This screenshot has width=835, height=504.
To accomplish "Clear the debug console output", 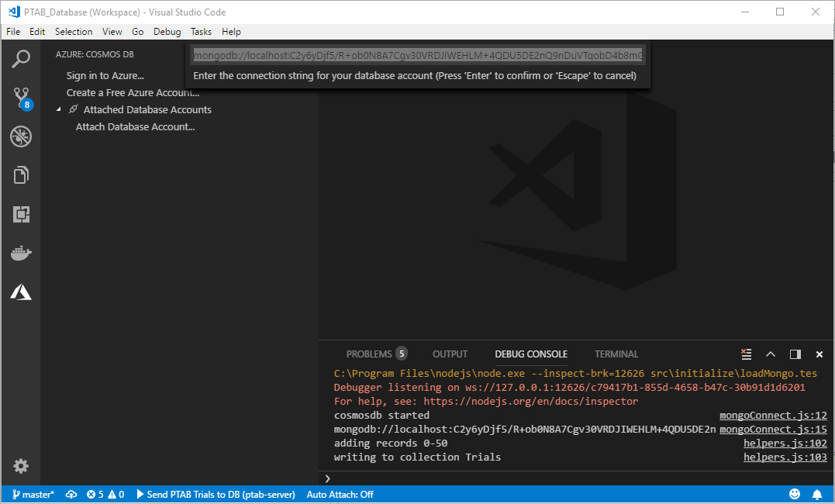I will click(x=746, y=354).
